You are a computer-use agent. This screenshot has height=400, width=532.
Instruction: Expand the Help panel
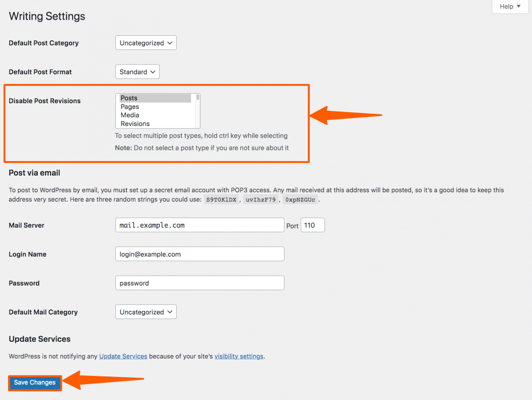tap(509, 6)
